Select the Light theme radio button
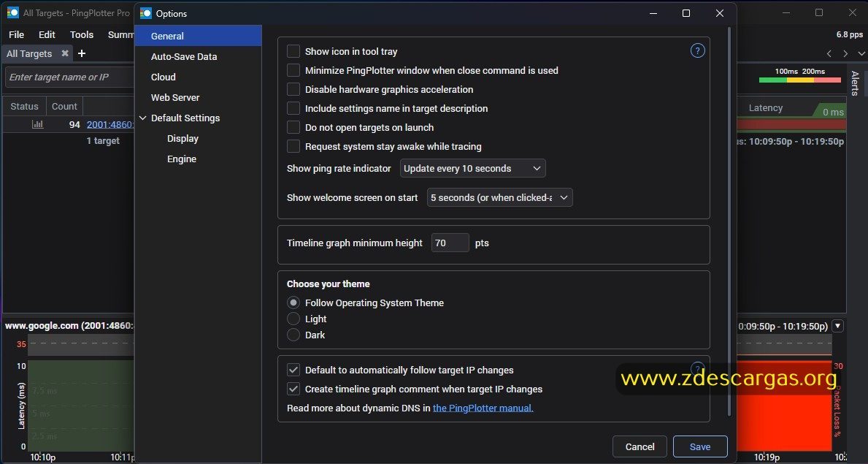The width and height of the screenshot is (868, 464). 293,319
